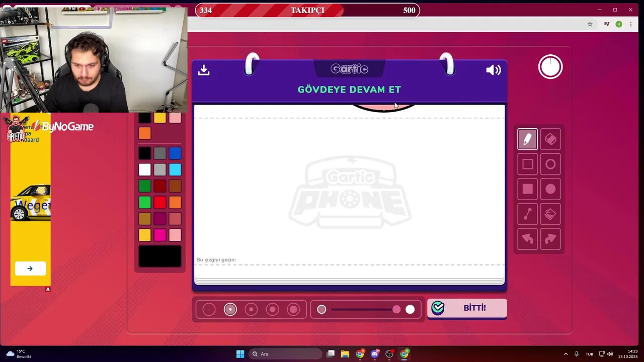The width and height of the screenshot is (644, 362).
Task: Pick the dark red color swatch
Action: click(159, 186)
